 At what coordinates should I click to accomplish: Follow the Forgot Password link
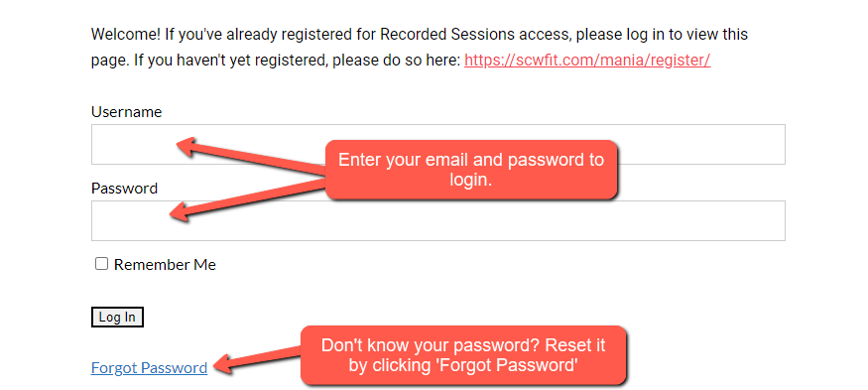point(150,368)
